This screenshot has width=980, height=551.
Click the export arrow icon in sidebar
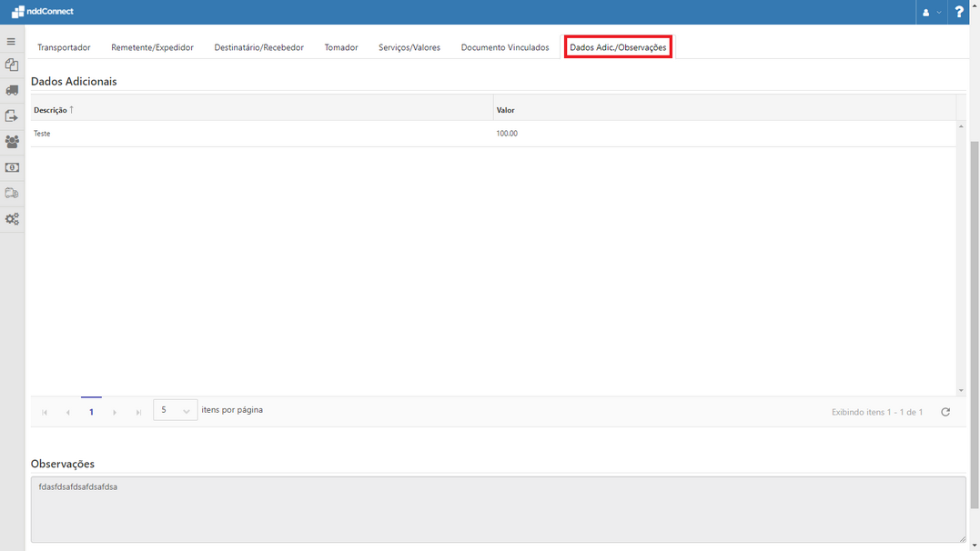tap(12, 115)
